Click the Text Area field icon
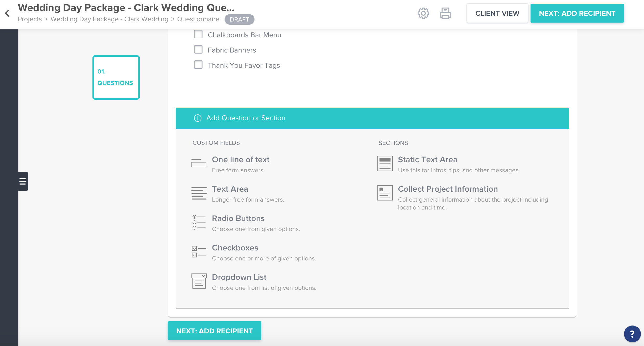Screen dimensions: 644x346 coord(199,193)
